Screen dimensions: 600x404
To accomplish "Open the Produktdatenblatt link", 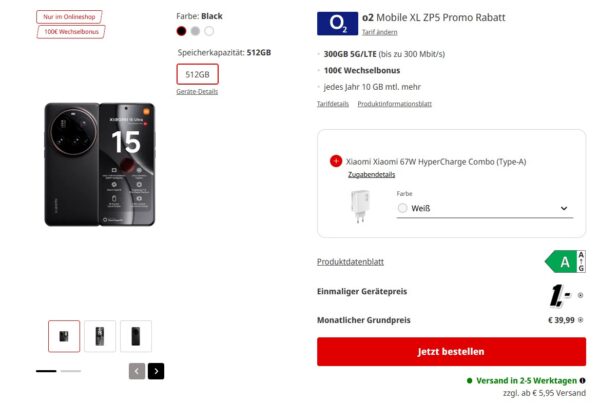I will (351, 262).
